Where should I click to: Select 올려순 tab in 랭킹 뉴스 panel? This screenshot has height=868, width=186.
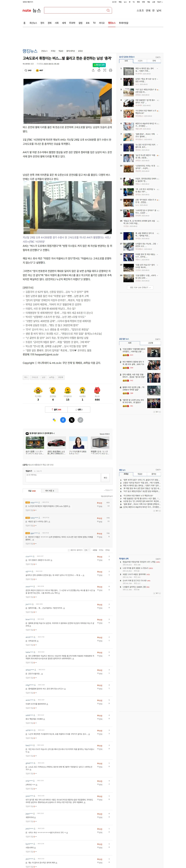154,474
